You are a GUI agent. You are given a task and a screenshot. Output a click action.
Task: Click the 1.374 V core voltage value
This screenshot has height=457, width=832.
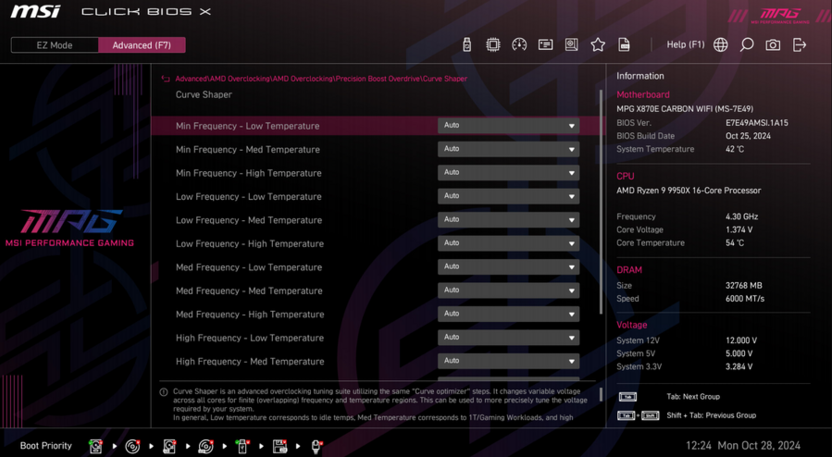point(739,230)
